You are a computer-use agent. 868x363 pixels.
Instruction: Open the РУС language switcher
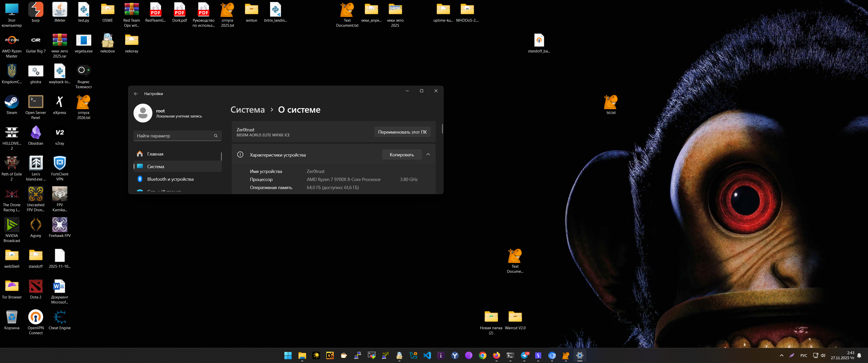coord(804,355)
